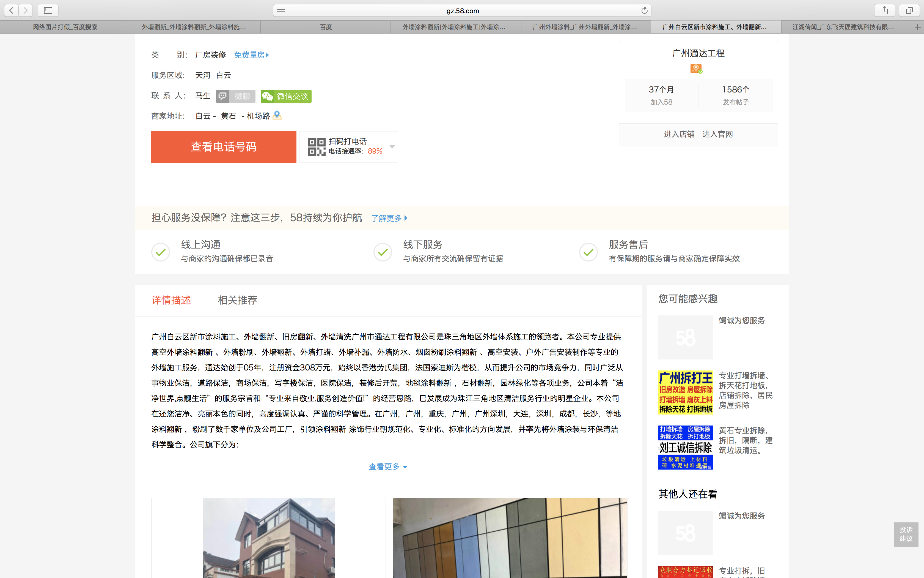Open 了解更多 link with arrow

point(389,218)
